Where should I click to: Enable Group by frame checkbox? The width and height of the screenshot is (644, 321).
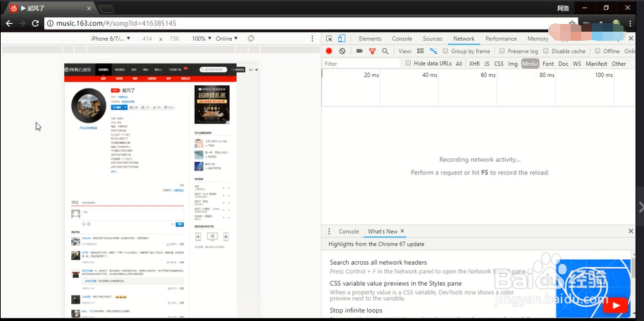445,51
